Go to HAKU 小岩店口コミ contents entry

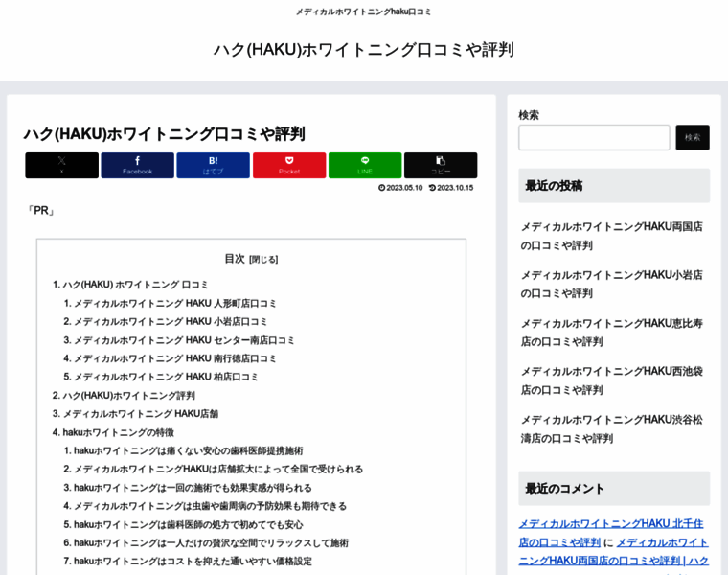click(x=171, y=321)
